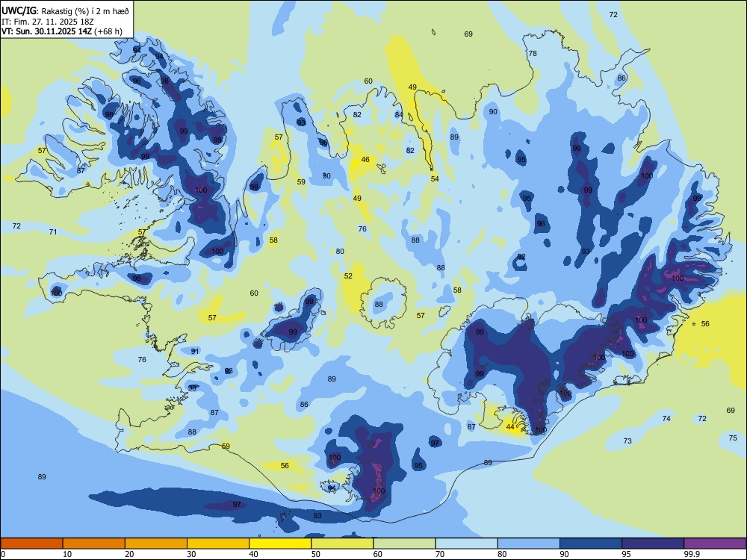Screen dimensions: 747x560
Task: Select the 80–90 medium blue legend swatch
Action: (x=528, y=544)
